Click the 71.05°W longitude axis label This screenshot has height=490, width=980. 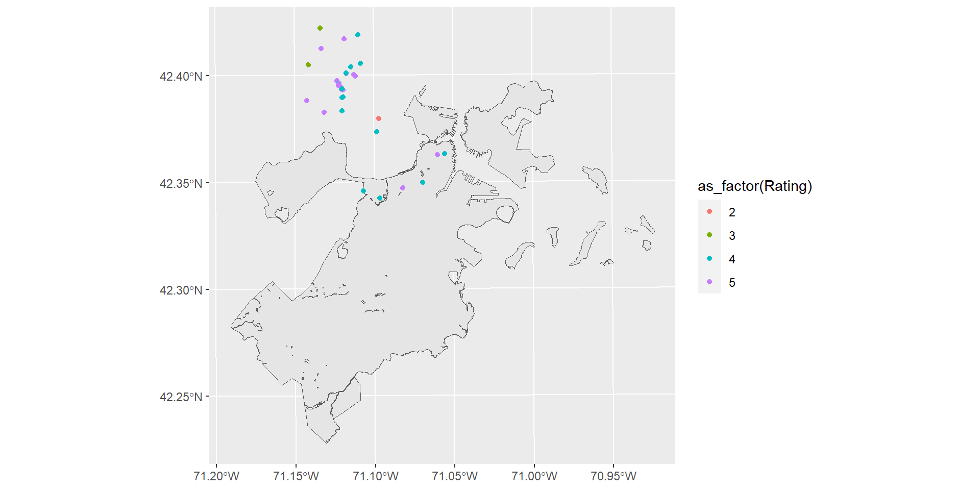pyautogui.click(x=455, y=476)
